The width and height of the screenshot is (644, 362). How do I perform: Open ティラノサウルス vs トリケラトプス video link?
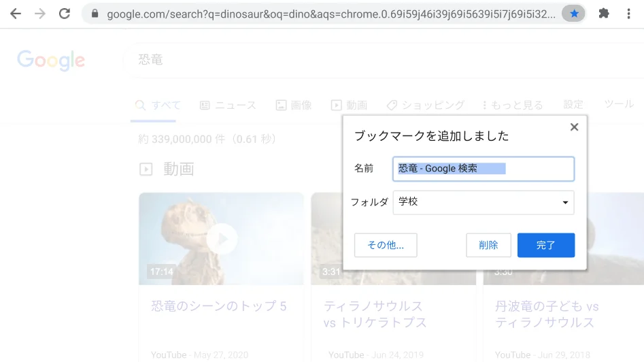(375, 314)
